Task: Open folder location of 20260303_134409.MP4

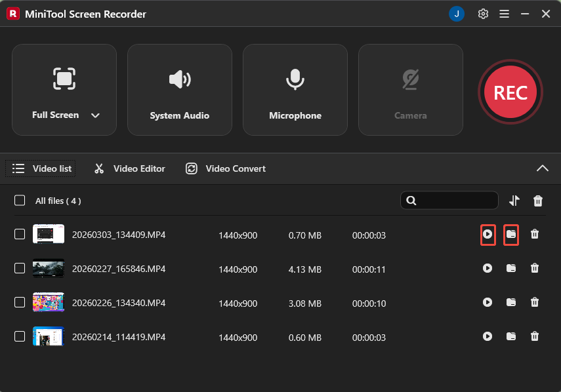Action: point(511,234)
